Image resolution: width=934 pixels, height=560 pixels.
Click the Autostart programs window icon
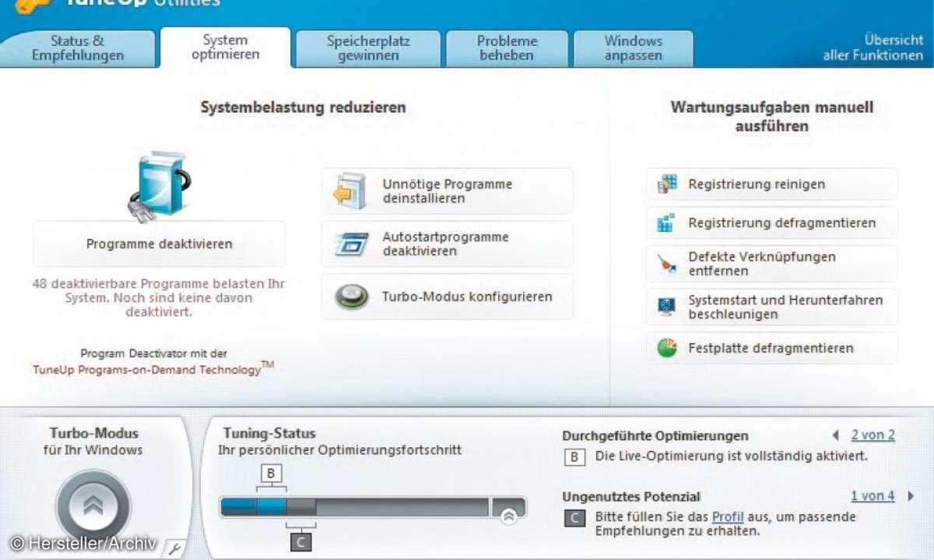tap(351, 244)
